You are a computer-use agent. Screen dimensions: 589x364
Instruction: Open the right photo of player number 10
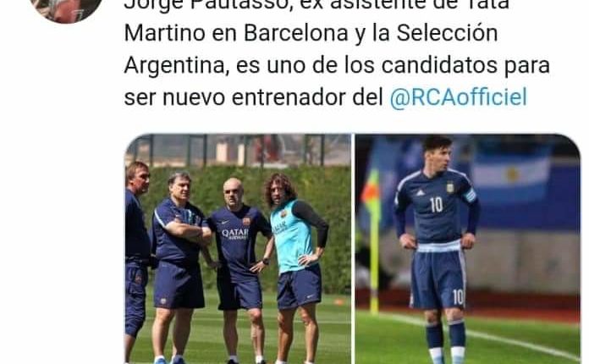coord(468,249)
